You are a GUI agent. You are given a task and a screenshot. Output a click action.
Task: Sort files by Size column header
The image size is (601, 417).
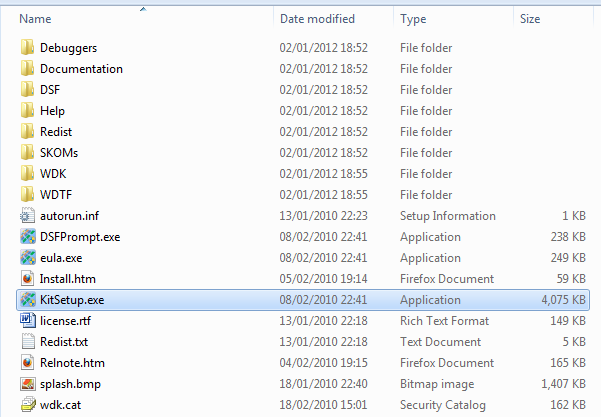coord(532,19)
